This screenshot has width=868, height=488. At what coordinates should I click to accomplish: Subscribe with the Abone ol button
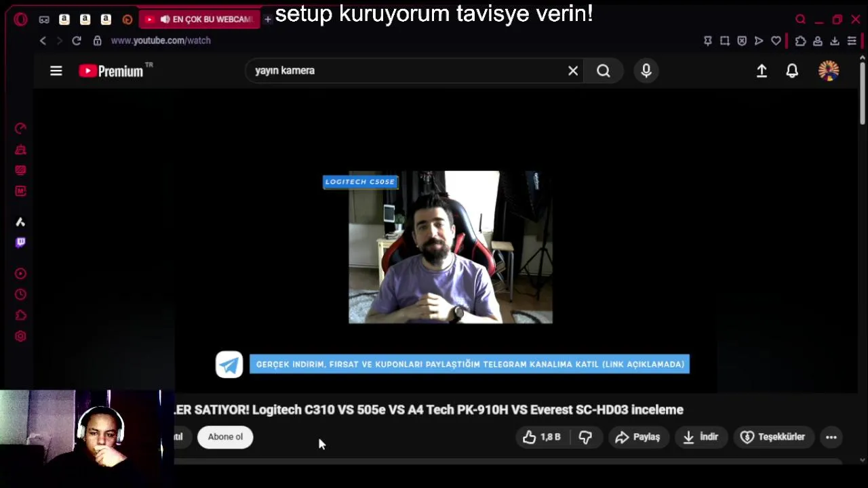tap(225, 437)
